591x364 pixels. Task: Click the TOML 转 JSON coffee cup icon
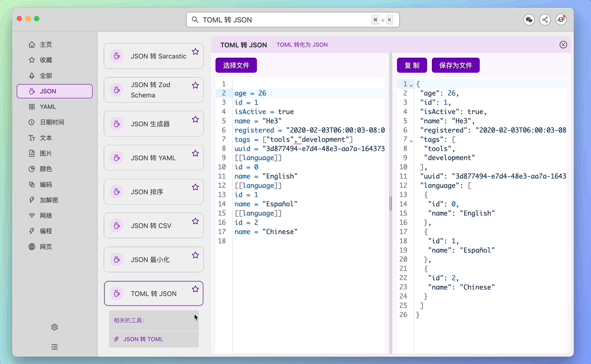pos(117,293)
